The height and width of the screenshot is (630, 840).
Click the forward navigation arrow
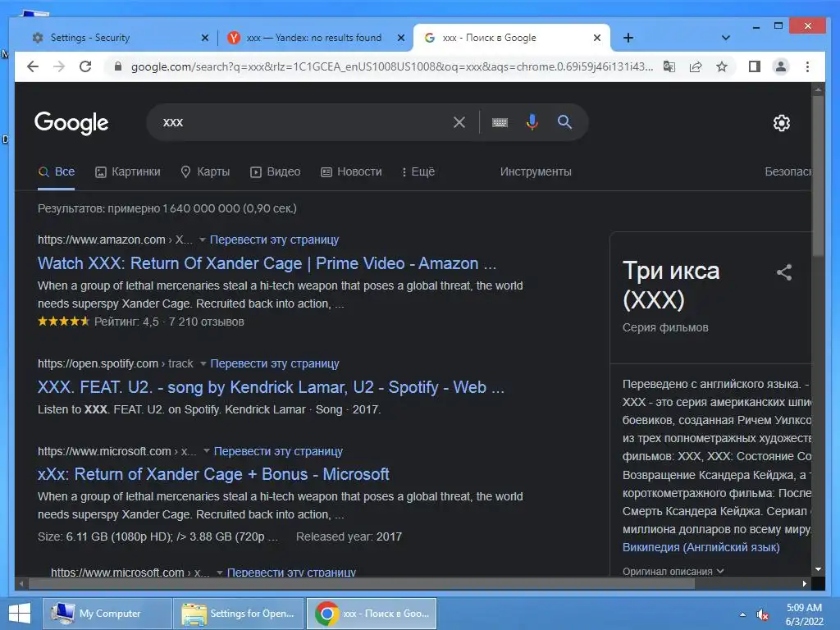59,66
